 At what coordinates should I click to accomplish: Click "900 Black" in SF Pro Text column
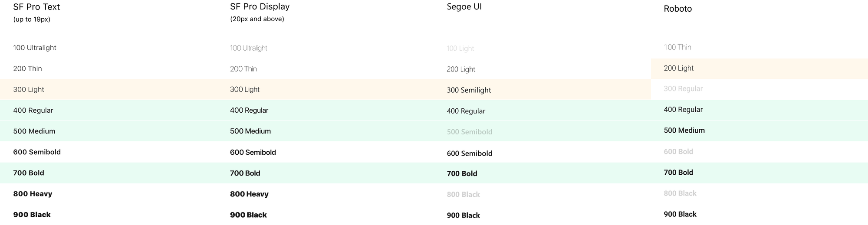click(32, 215)
